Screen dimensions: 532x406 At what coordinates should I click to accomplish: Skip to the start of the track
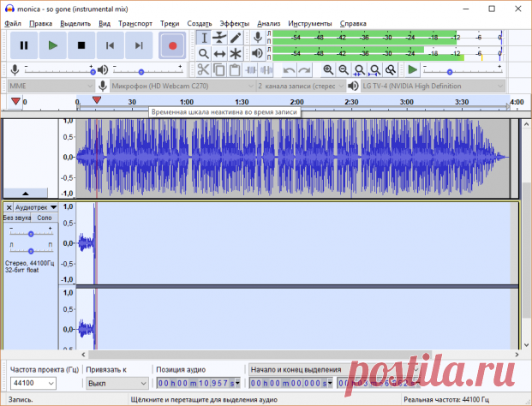110,45
